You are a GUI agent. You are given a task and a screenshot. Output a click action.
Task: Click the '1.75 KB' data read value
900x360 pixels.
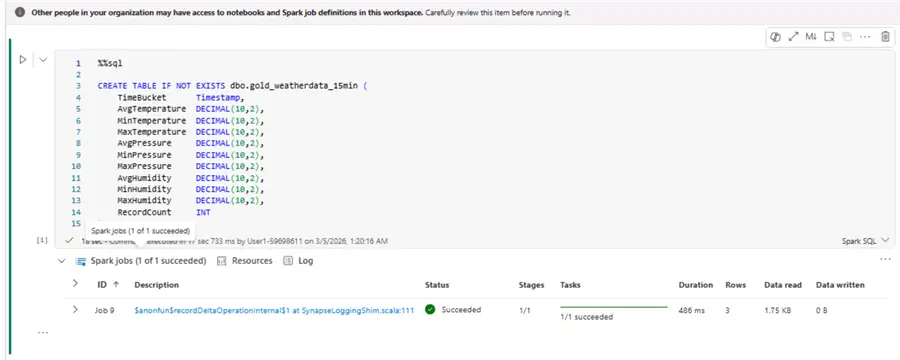click(778, 310)
